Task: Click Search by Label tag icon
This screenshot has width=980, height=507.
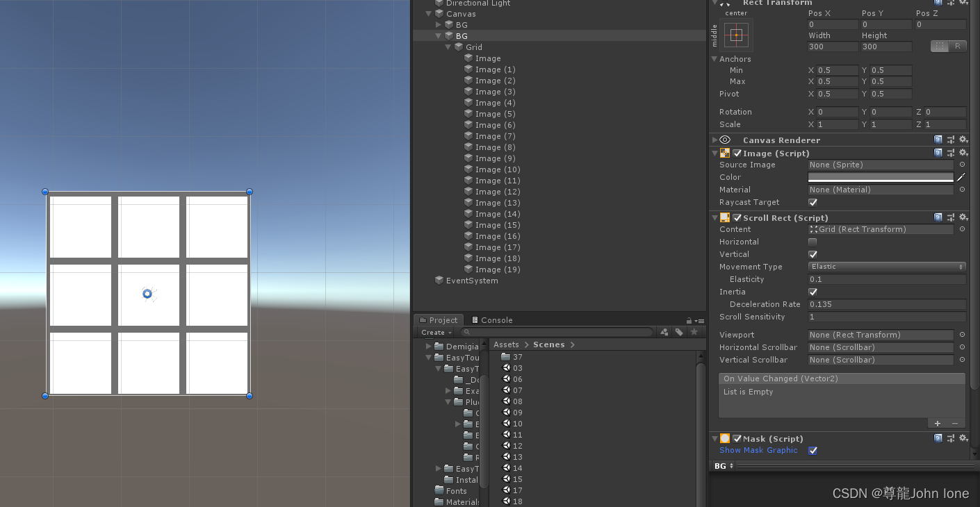Action: pyautogui.click(x=679, y=332)
